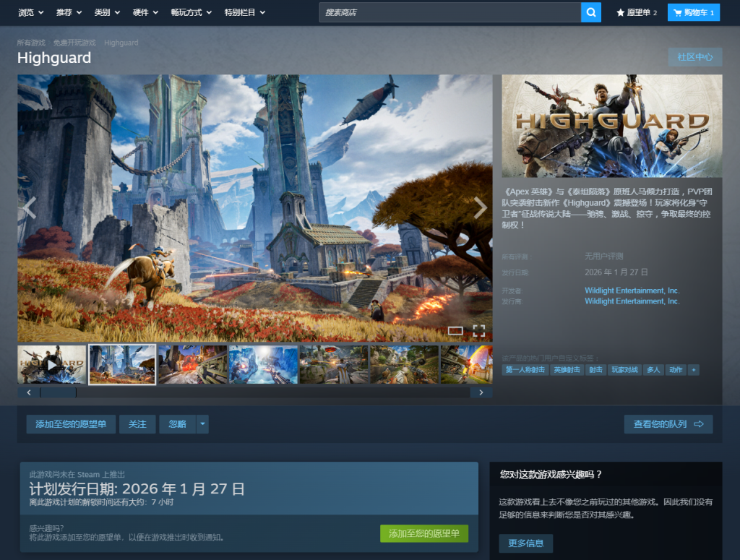Expand the 畅玩方式 dropdown menu
740x560 pixels.
(191, 12)
